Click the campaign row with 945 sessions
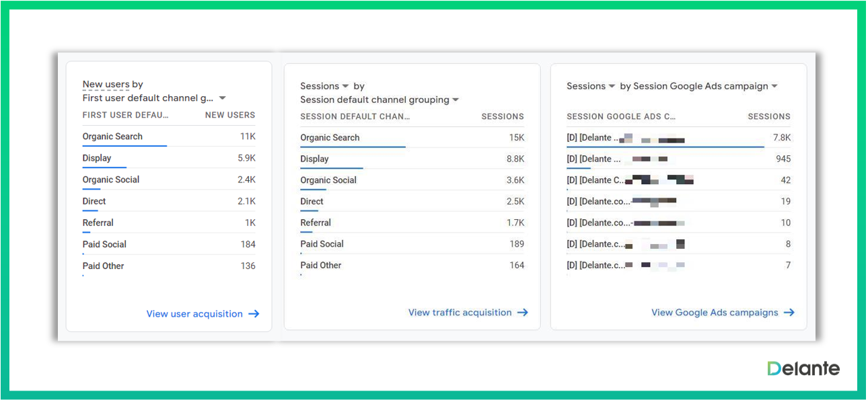868x400 pixels. point(678,159)
